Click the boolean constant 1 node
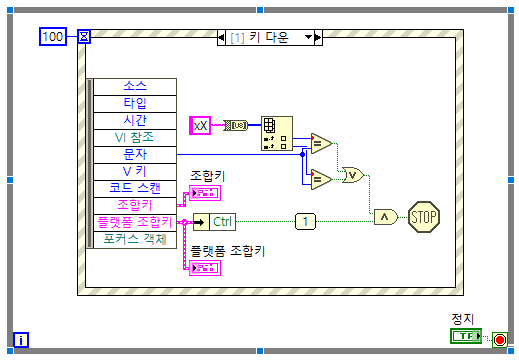Image resolution: width=519 pixels, height=362 pixels. point(305,222)
